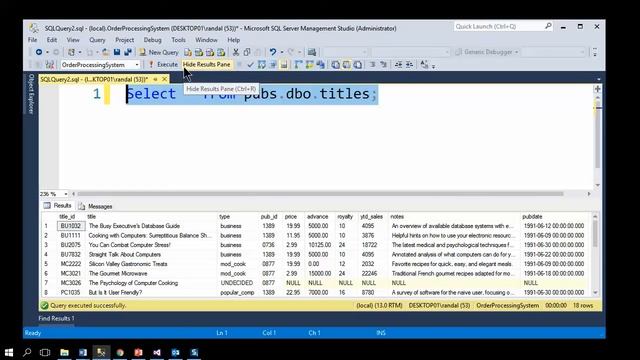Image resolution: width=640 pixels, height=360 pixels.
Task: Click the New Query button
Action: [159, 52]
